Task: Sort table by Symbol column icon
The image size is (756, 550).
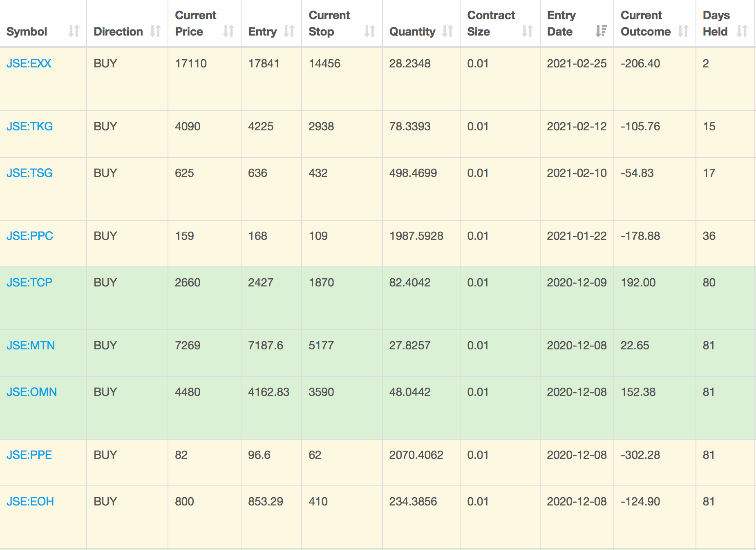Action: [74, 31]
